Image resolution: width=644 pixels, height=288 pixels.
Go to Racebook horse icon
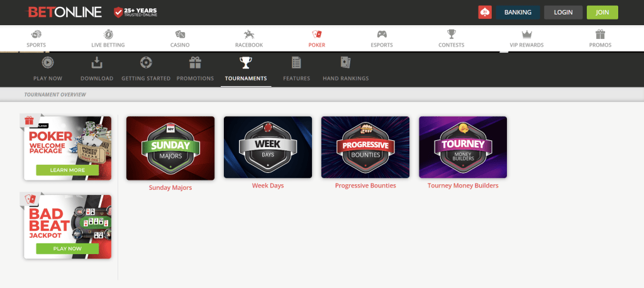tap(249, 34)
